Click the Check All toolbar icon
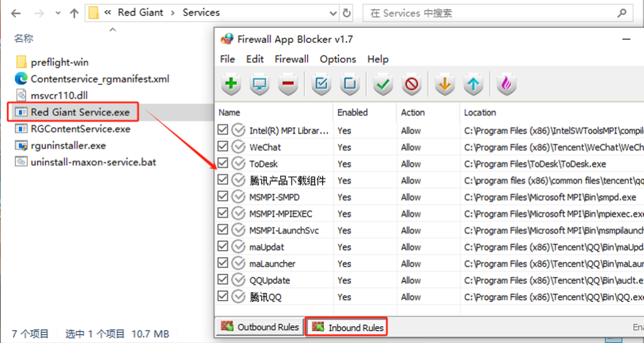 pyautogui.click(x=321, y=84)
